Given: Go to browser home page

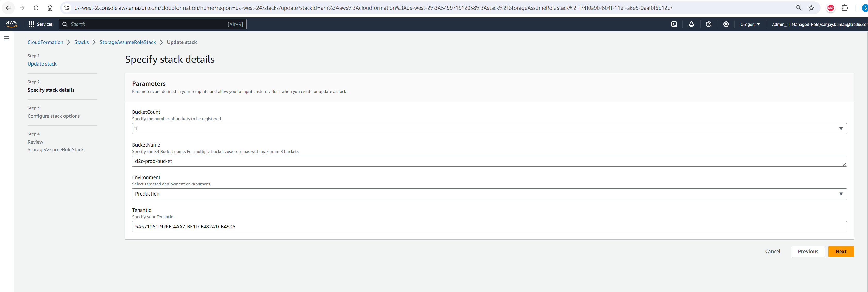Looking at the screenshot, I should [x=50, y=8].
